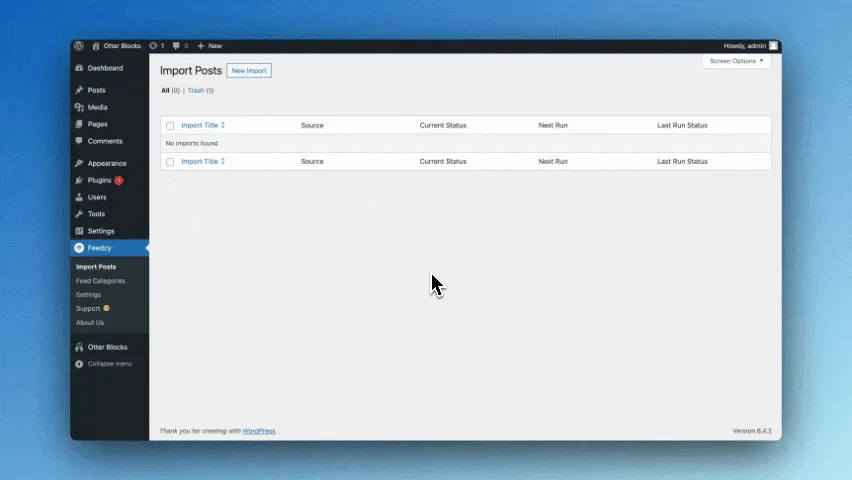The height and width of the screenshot is (480, 852).
Task: Click the red Plugins update badge
Action: click(x=118, y=180)
